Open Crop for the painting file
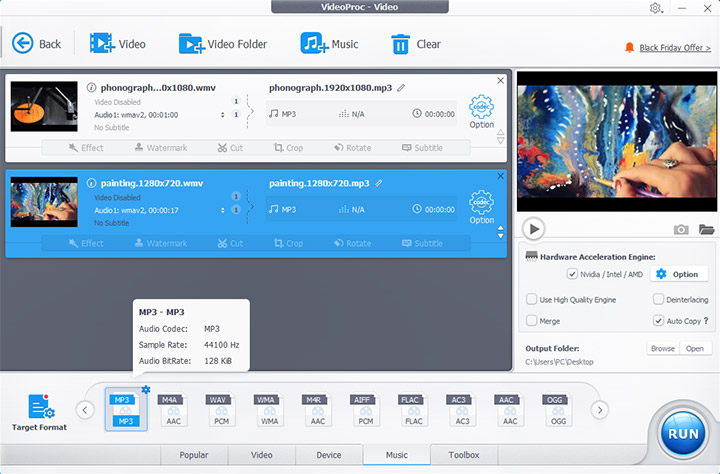Screen dimensions: 720x474 [x=288, y=243]
